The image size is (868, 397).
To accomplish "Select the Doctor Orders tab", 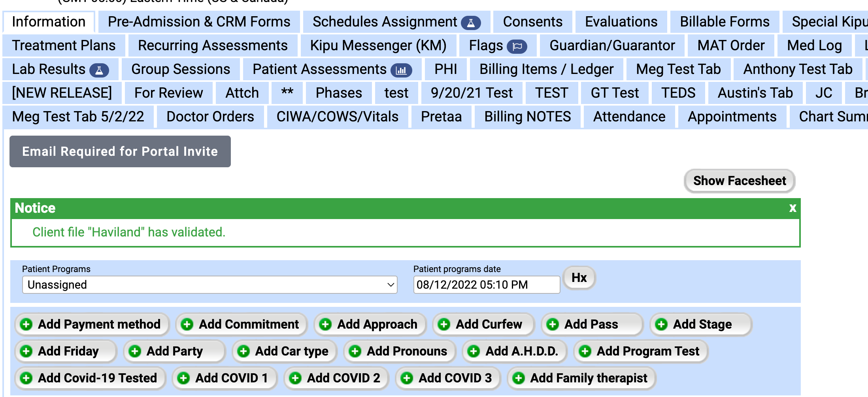I will [x=210, y=117].
